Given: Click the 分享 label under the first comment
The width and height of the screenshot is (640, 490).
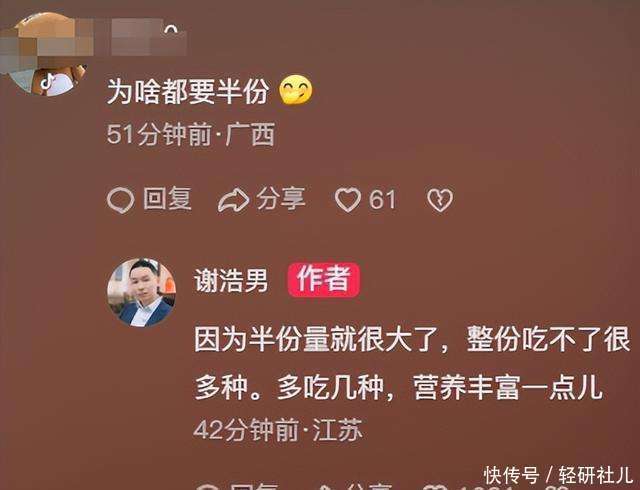Looking at the screenshot, I should 281,199.
